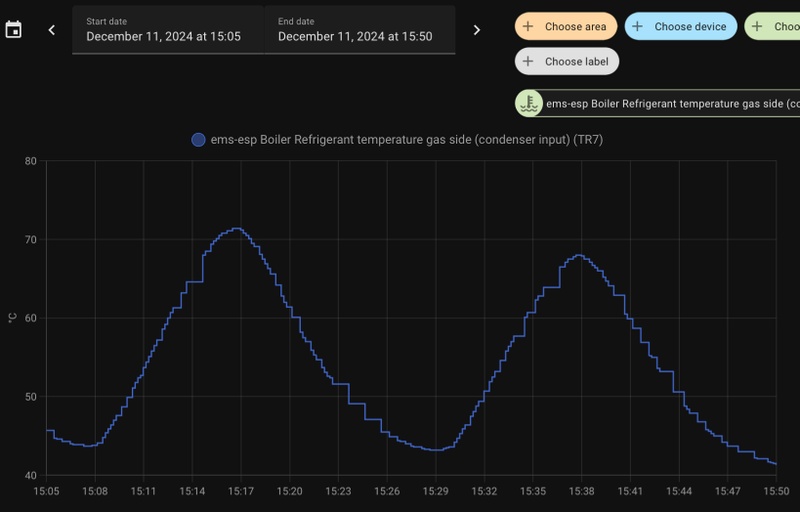Click the 15:38 x-axis label
This screenshot has width=800, height=512.
(x=581, y=492)
